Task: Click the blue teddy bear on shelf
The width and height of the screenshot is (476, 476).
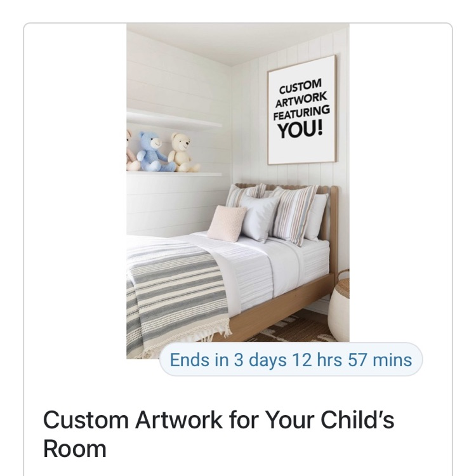Action: [154, 152]
